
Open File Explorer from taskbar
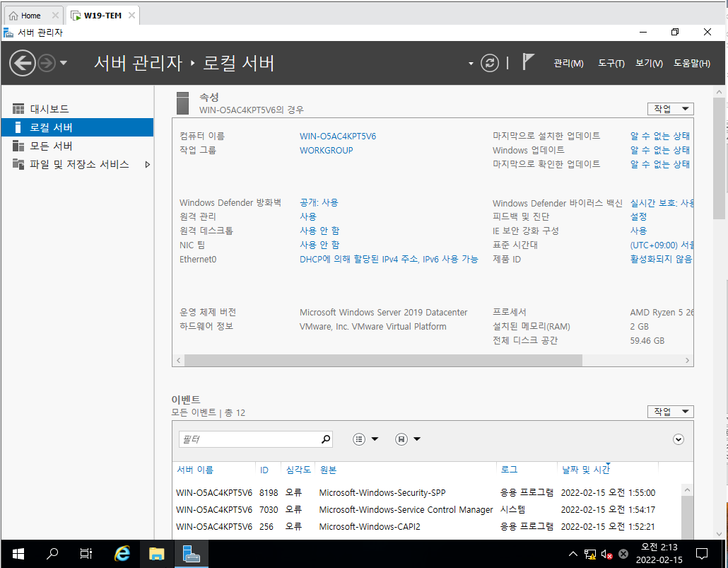click(x=156, y=554)
